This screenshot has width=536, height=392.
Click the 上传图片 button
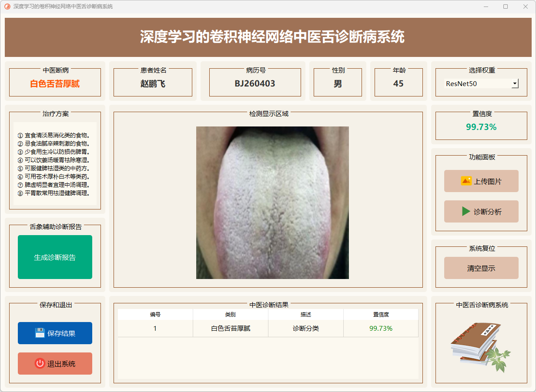(x=481, y=181)
